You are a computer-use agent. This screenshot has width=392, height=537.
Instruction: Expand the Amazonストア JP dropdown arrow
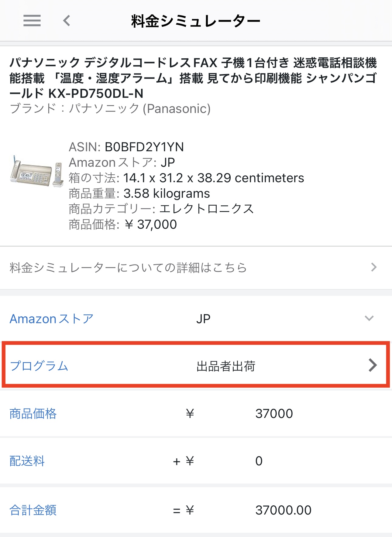[369, 318]
